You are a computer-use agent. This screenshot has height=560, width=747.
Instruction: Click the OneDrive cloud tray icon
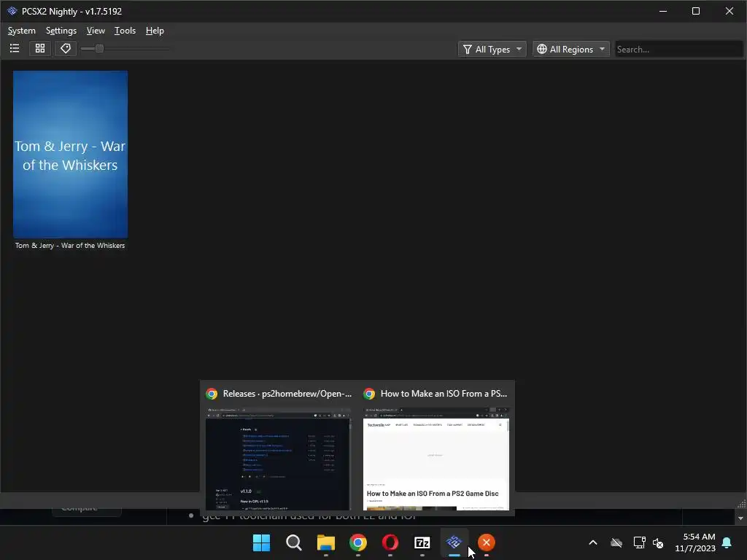pyautogui.click(x=616, y=542)
